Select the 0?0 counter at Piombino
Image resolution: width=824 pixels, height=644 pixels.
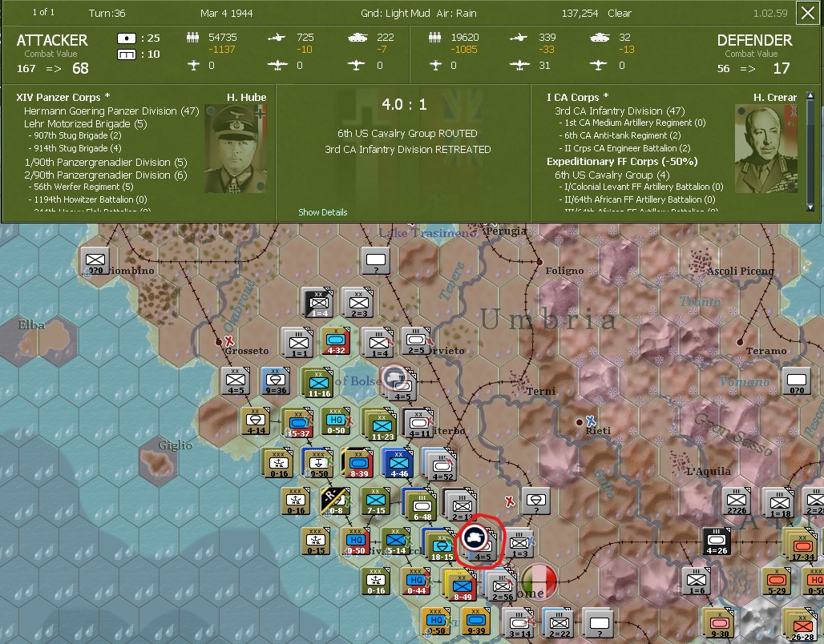click(95, 261)
